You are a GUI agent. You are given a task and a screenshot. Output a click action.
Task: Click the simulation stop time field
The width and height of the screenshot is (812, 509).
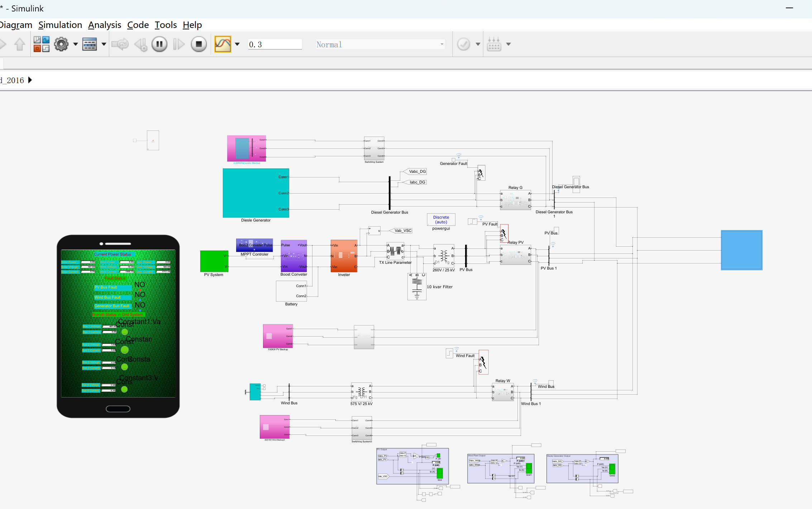point(274,44)
